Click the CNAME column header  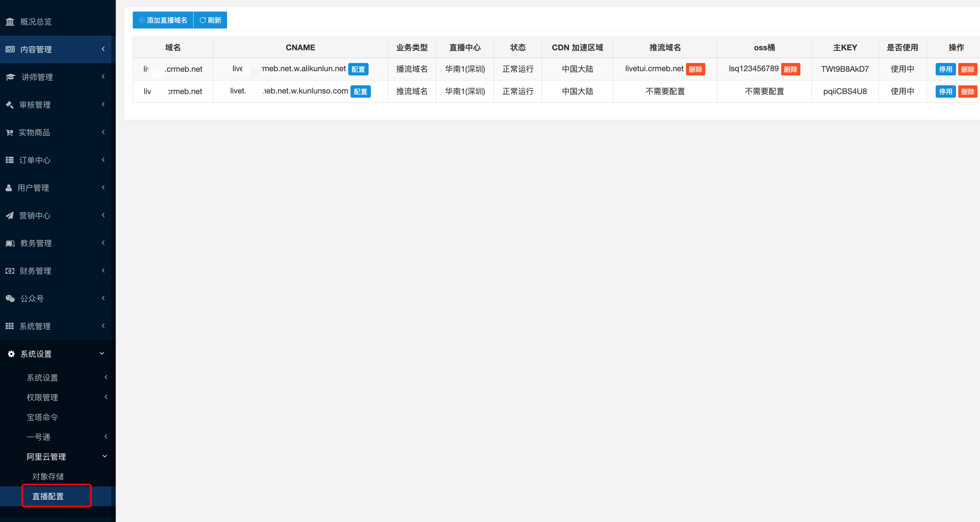pyautogui.click(x=300, y=47)
